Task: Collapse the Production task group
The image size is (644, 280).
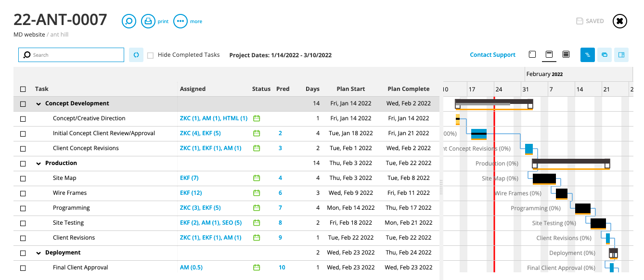Action: 39,164
